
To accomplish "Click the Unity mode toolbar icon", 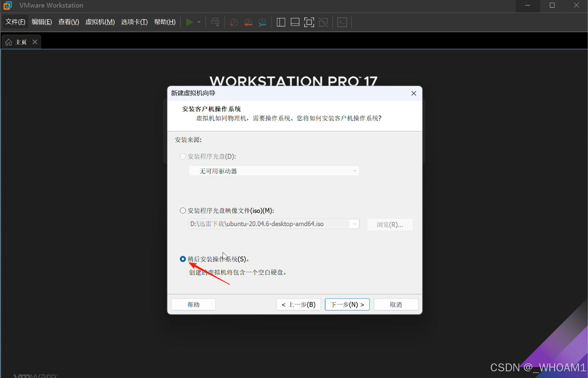I will coord(323,22).
